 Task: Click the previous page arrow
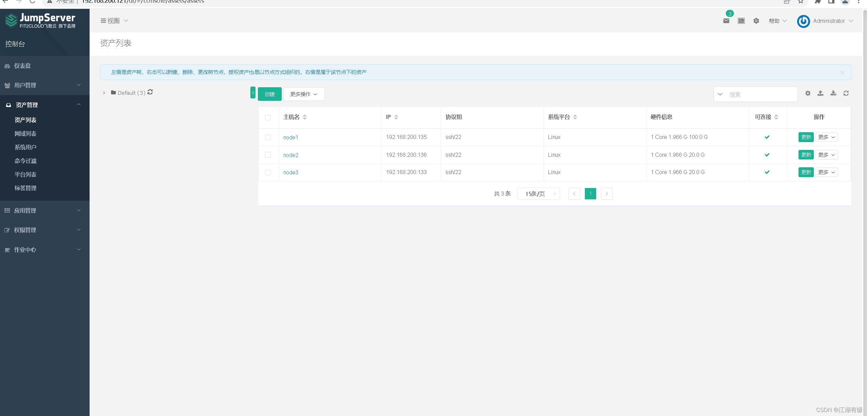point(574,194)
